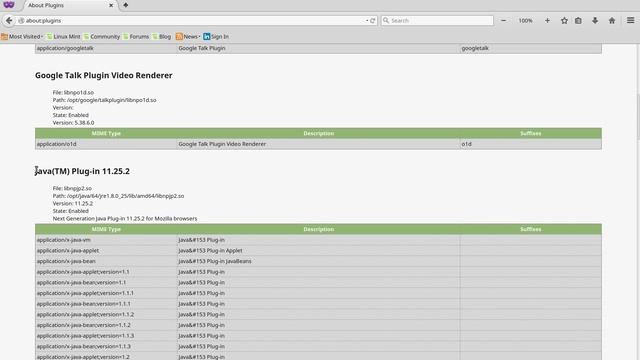This screenshot has width=640, height=360.
Task: Go back with the back arrow button
Action: pos(9,20)
